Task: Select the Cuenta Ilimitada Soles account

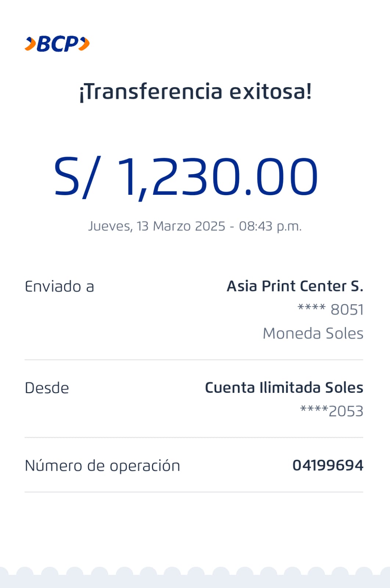Action: coord(284,388)
